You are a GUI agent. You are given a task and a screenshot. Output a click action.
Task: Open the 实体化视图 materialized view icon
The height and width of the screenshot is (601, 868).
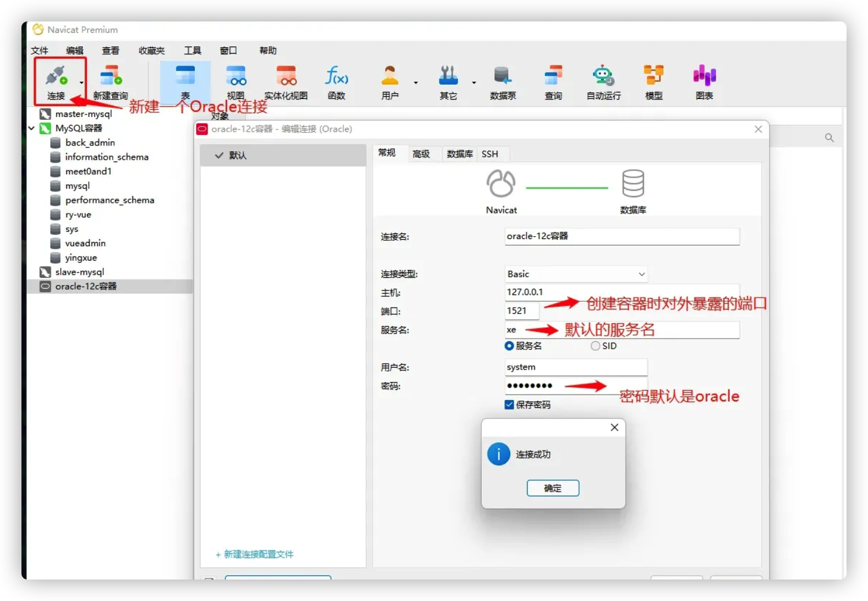click(286, 82)
